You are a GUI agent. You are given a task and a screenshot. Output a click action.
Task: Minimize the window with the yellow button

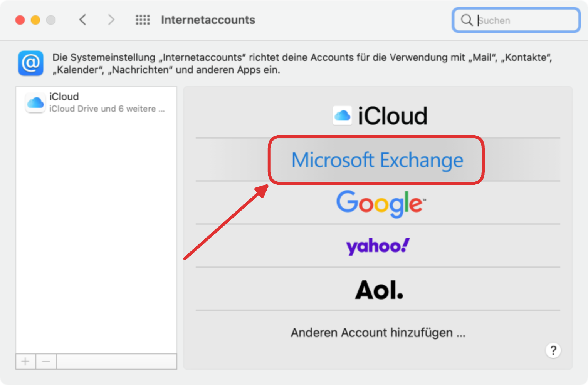pyautogui.click(x=35, y=20)
